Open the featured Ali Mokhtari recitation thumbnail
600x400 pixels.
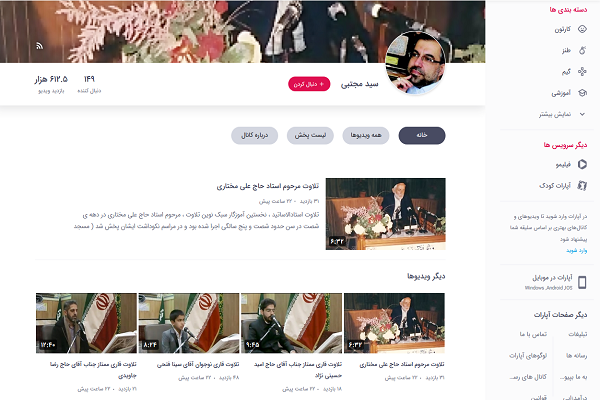(385, 214)
